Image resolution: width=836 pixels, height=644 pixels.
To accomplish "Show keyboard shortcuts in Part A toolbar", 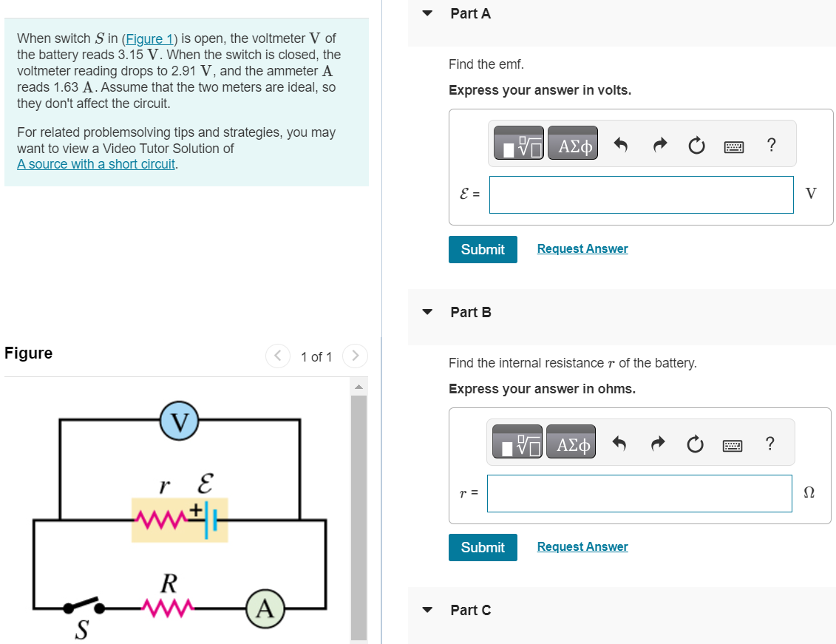I will point(734,146).
